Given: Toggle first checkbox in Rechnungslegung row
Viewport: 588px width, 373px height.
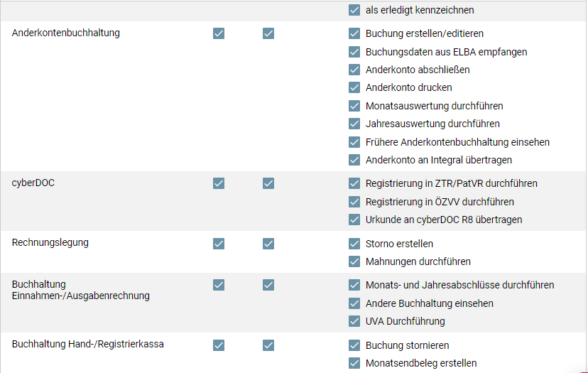Looking at the screenshot, I should [x=219, y=244].
